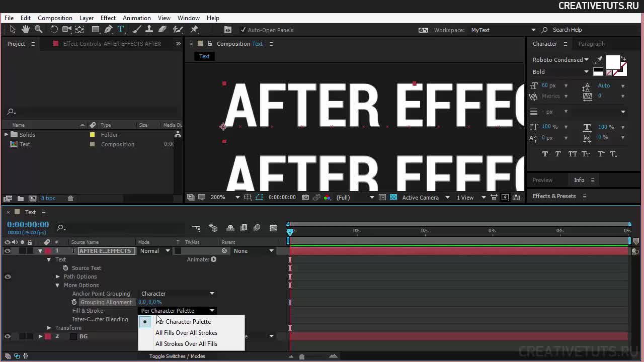
Task: Select the Hand tool
Action: pyautogui.click(x=26, y=30)
